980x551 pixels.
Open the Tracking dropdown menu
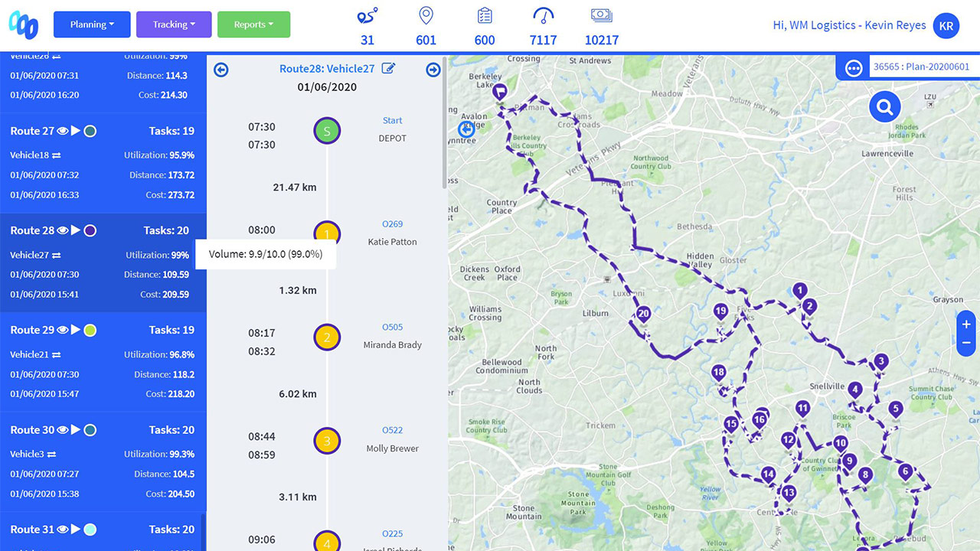(x=173, y=24)
